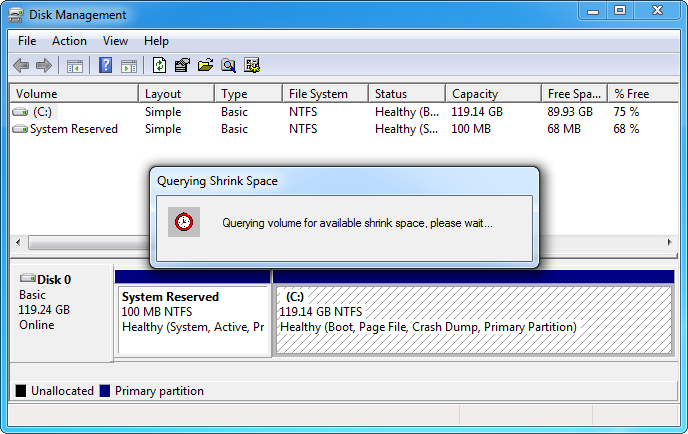Sort by the File System column header
Screen dimensions: 688x434
[x=325, y=93]
